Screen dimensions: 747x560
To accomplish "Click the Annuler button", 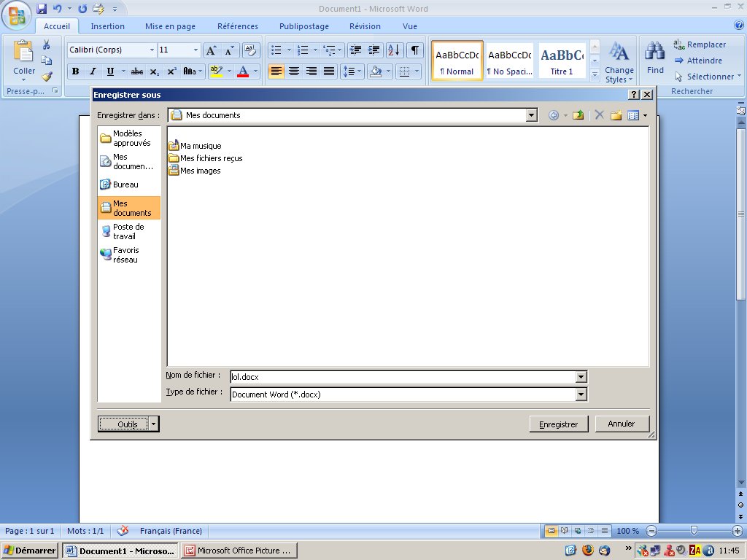I will click(622, 424).
